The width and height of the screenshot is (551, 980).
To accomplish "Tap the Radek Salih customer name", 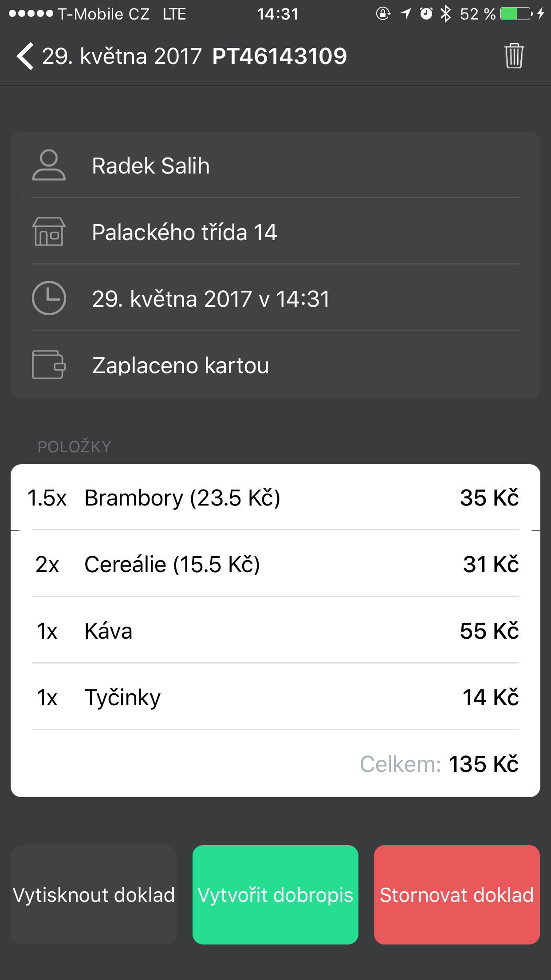I will (x=151, y=166).
